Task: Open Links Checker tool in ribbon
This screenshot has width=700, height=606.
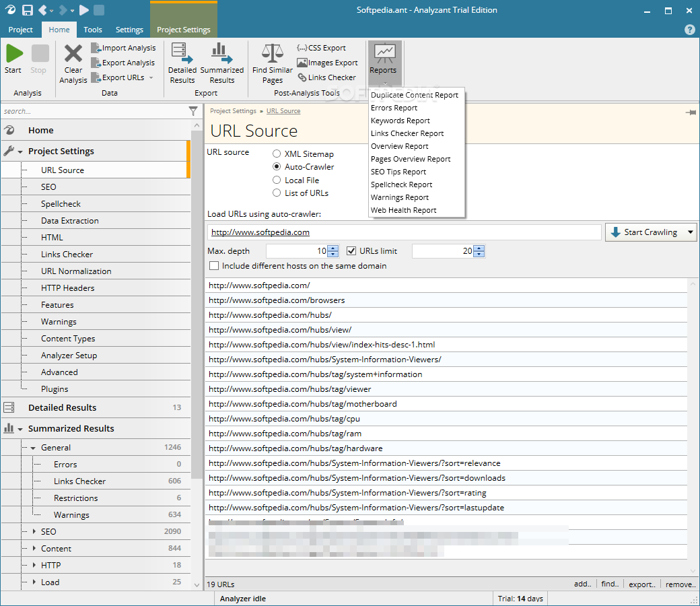Action: coord(327,77)
